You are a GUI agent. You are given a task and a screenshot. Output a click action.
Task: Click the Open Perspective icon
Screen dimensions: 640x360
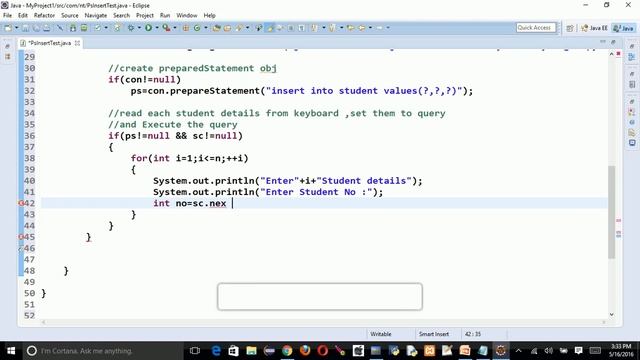(x=570, y=28)
